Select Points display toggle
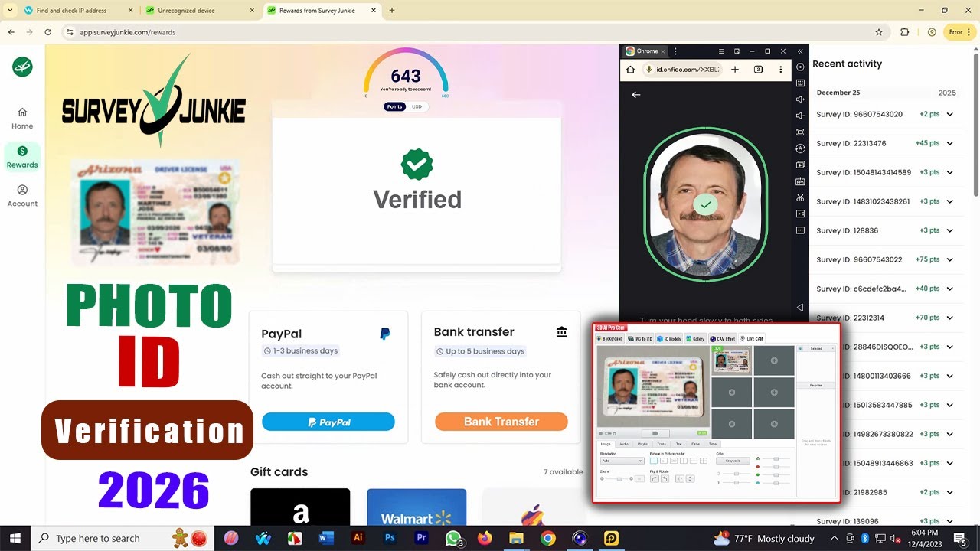Image resolution: width=980 pixels, height=551 pixels. [x=394, y=106]
